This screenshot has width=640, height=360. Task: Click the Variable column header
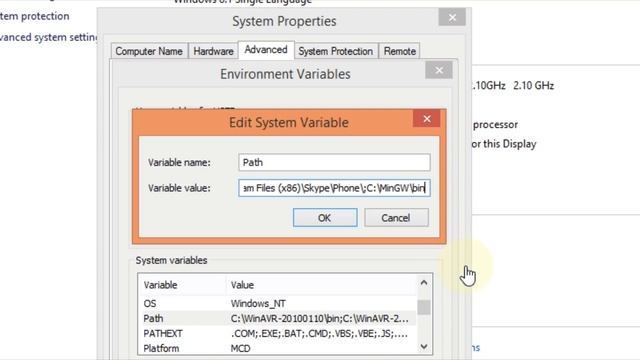(182, 285)
